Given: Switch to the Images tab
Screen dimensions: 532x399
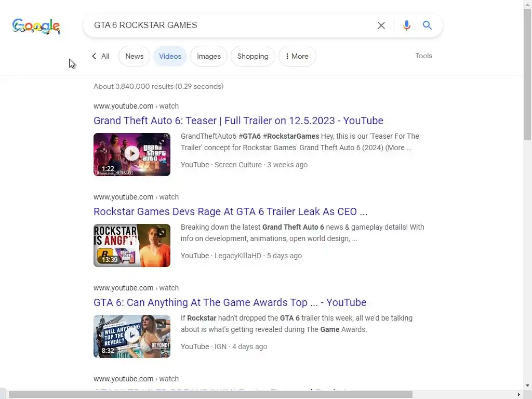Looking at the screenshot, I should 209,56.
